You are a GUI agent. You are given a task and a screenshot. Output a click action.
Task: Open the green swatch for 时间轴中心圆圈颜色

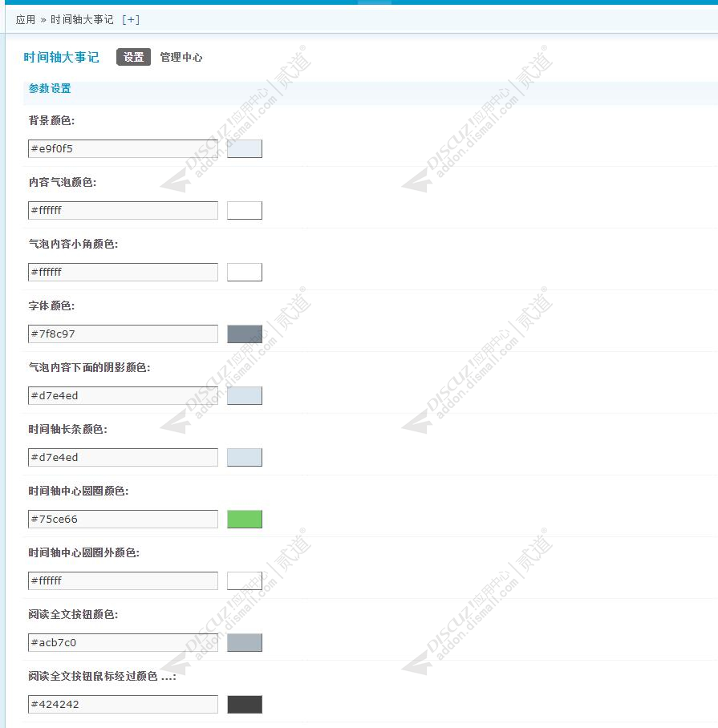tap(245, 519)
